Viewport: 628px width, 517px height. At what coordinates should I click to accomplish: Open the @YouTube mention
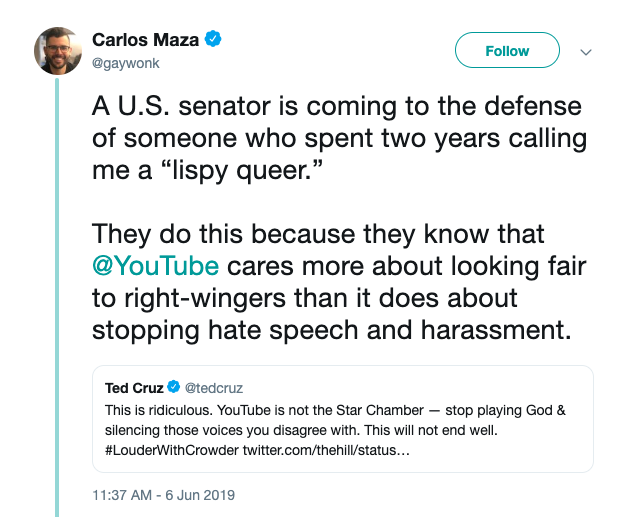[155, 267]
